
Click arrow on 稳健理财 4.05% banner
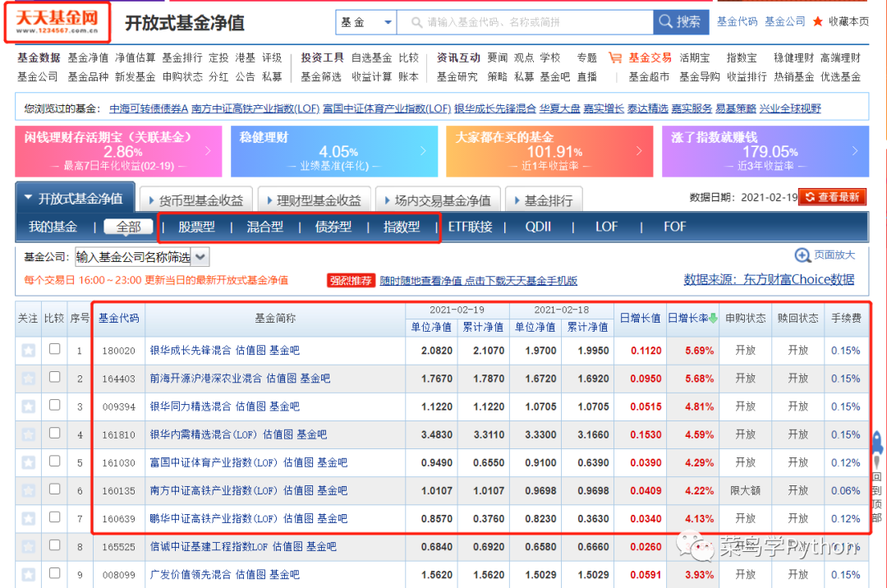[424, 151]
